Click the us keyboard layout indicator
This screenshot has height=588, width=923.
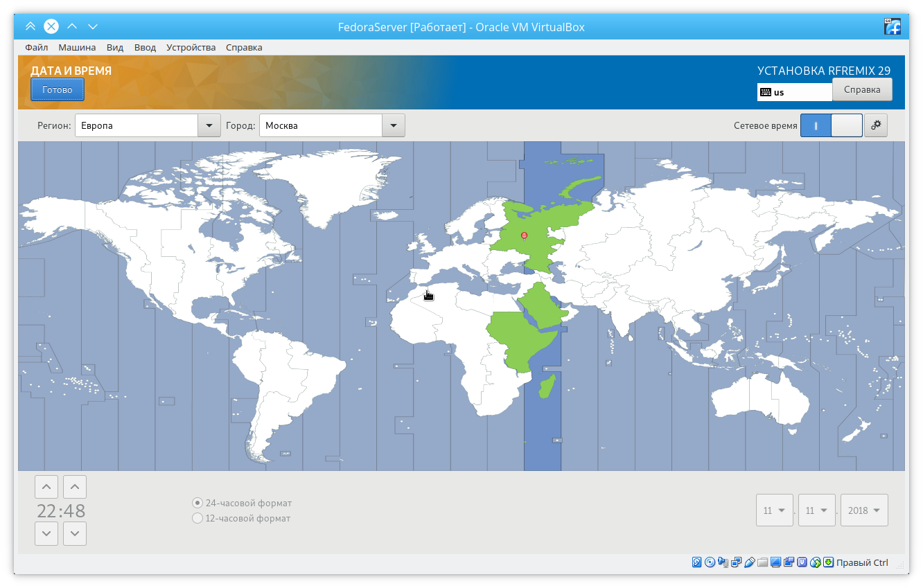tap(794, 92)
